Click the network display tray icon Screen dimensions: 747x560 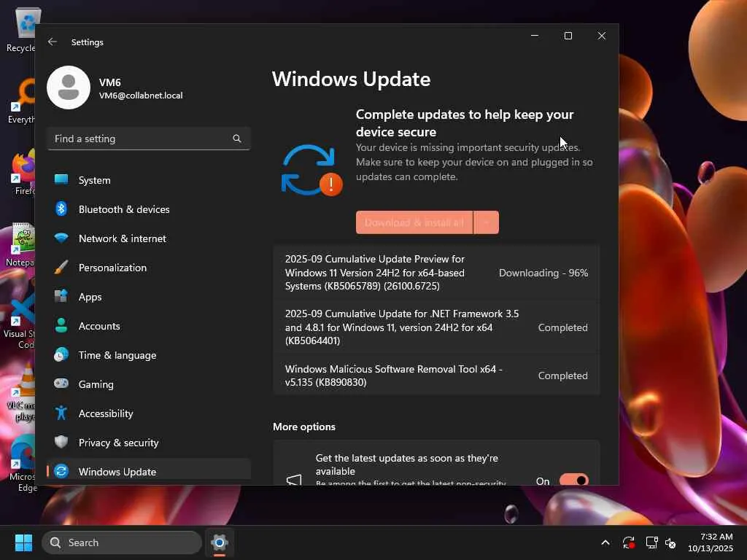(651, 542)
